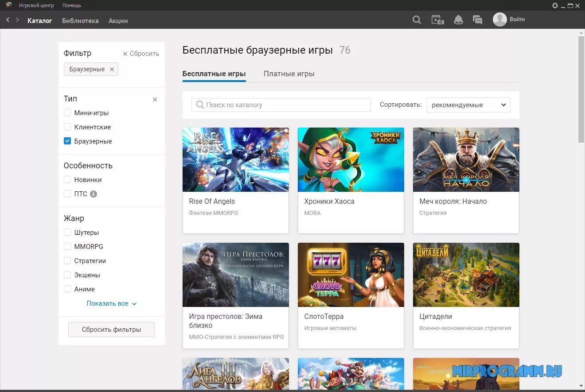Click the Сбросить фильтры button

click(111, 330)
